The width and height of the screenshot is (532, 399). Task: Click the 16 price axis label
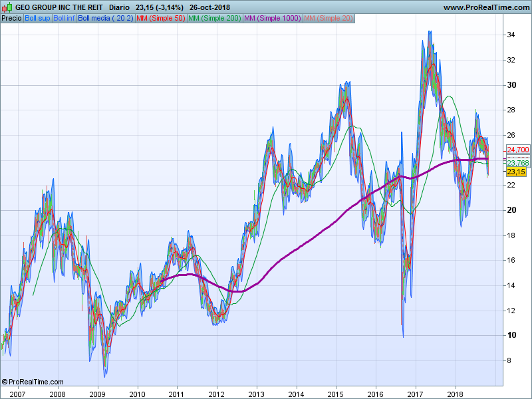click(x=511, y=260)
